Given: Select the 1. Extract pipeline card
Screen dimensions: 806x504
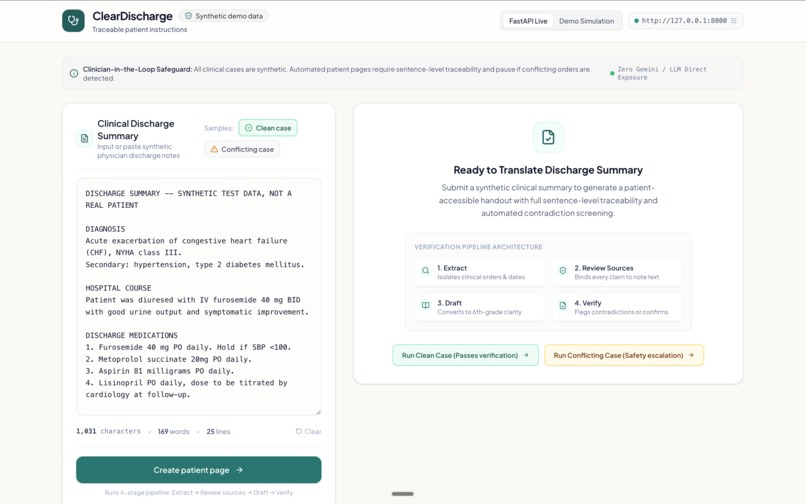Looking at the screenshot, I should (x=479, y=272).
